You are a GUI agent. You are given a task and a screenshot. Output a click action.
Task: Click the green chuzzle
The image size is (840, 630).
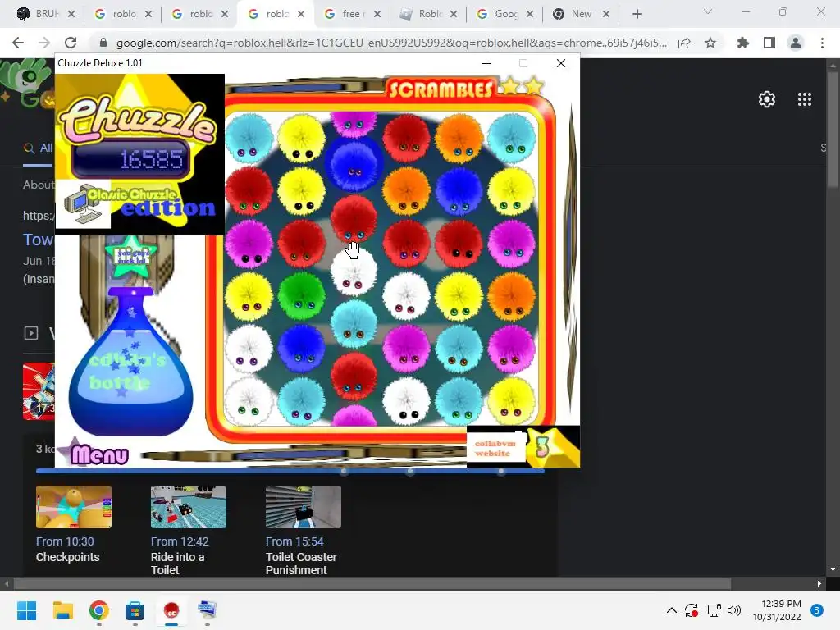302,296
